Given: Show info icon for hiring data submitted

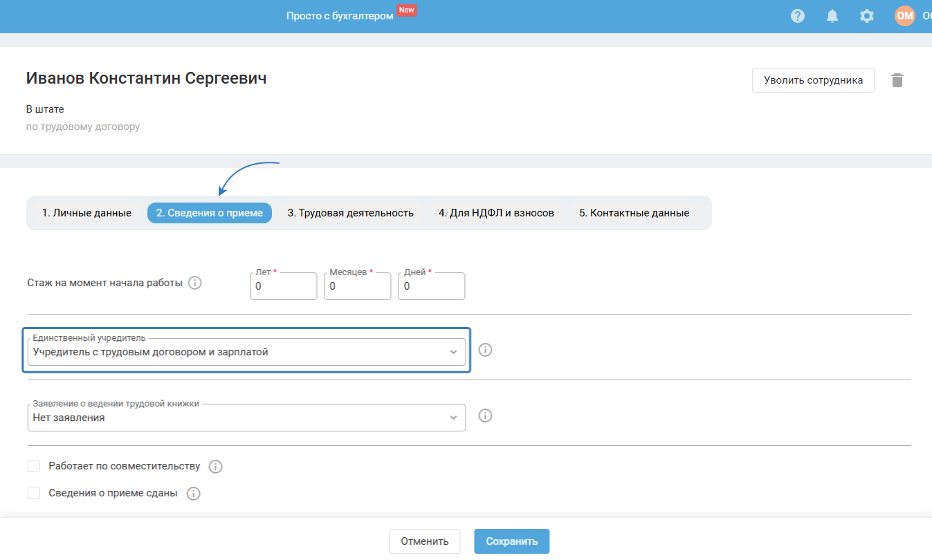Looking at the screenshot, I should 194,494.
